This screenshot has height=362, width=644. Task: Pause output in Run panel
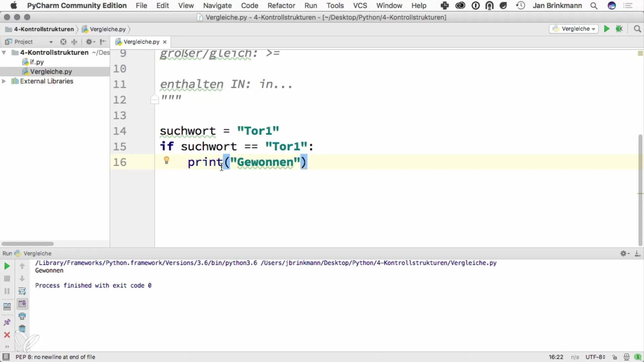7,291
